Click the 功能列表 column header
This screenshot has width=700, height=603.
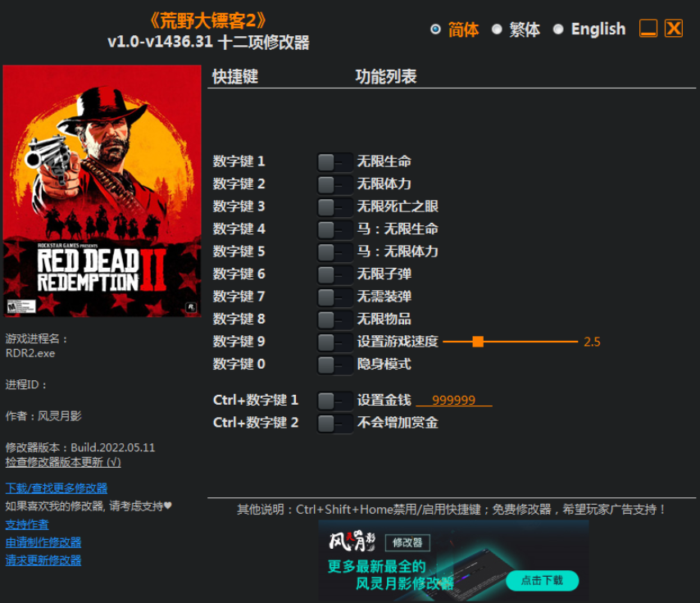click(x=386, y=76)
